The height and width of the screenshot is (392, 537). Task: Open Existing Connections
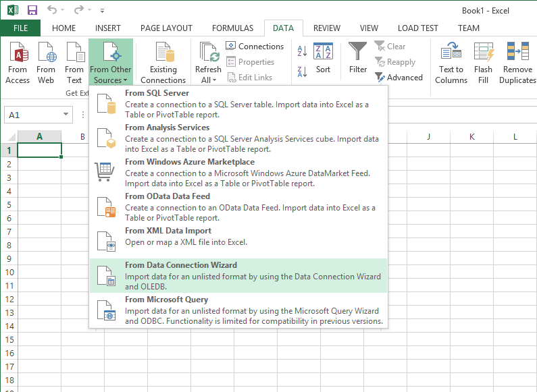pos(163,63)
